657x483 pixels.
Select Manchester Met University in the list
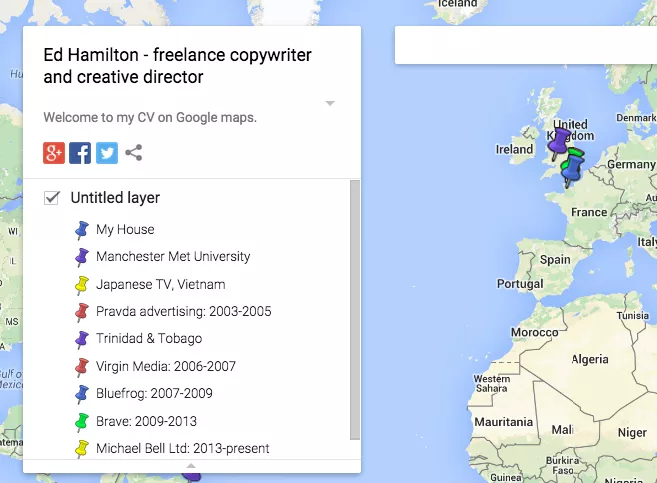tap(173, 257)
